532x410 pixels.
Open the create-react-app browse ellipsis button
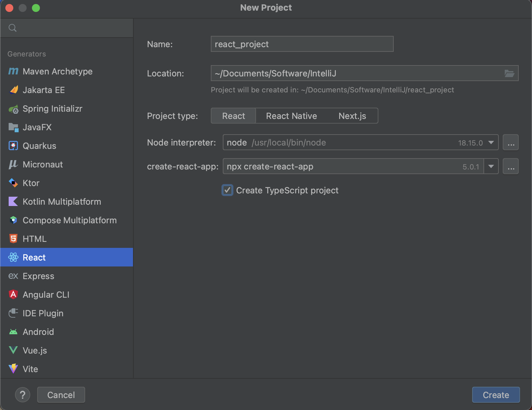pyautogui.click(x=511, y=166)
